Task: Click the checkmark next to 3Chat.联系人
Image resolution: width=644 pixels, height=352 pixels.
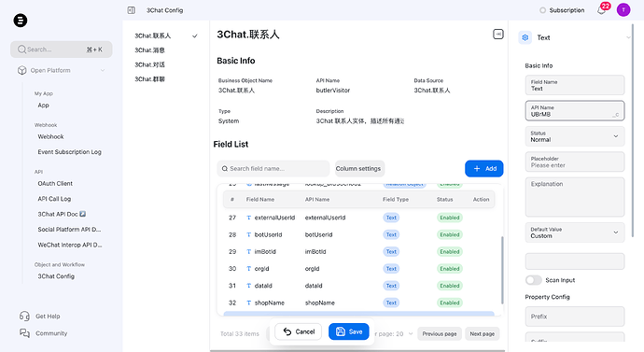Action: (195, 36)
